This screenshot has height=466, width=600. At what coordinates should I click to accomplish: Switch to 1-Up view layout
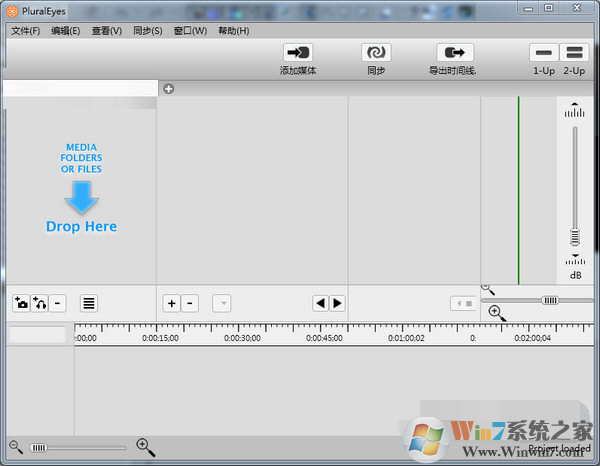(x=544, y=52)
